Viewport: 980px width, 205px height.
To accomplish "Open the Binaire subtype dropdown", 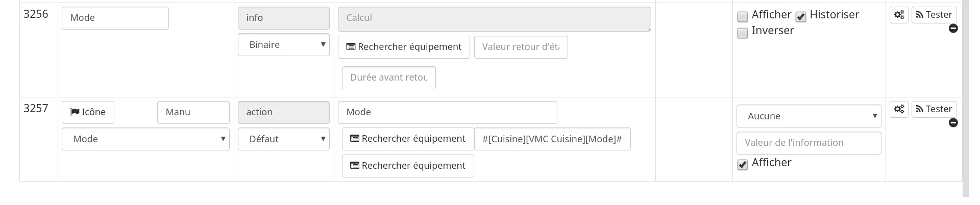I will tap(283, 45).
